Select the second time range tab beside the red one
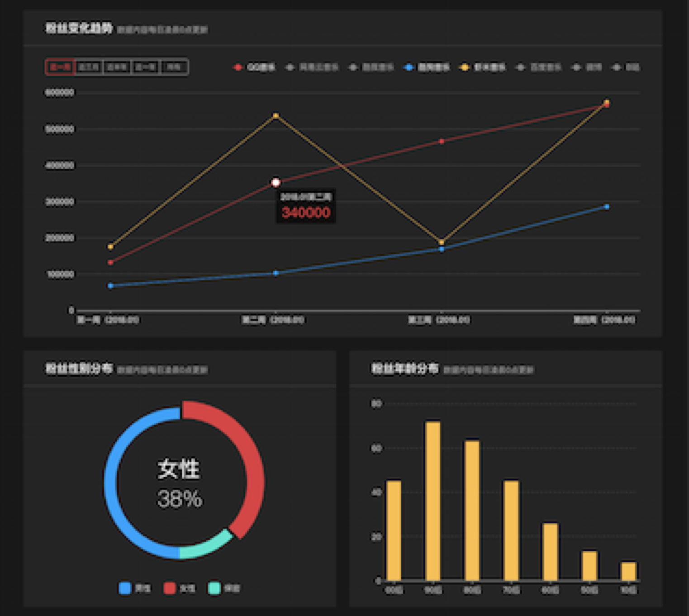This screenshot has width=689, height=616. click(x=89, y=67)
